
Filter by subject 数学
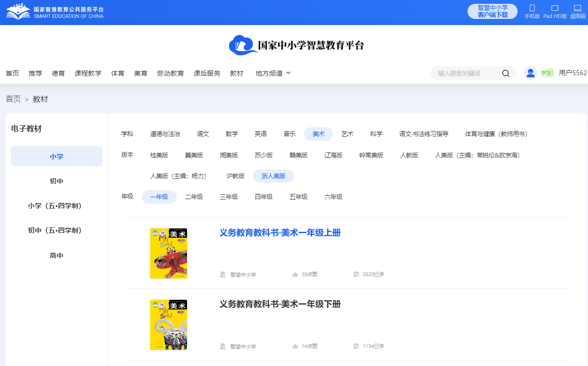click(x=232, y=134)
